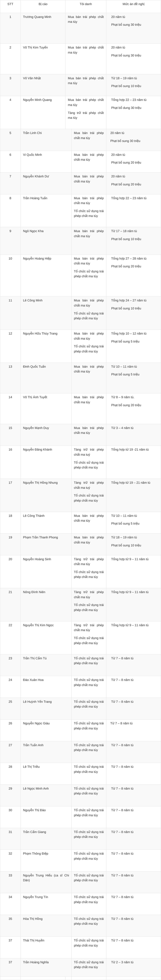Select the name Nguyễn Thị Hồng Nhung
The image size is (161, 980).
click(40, 483)
